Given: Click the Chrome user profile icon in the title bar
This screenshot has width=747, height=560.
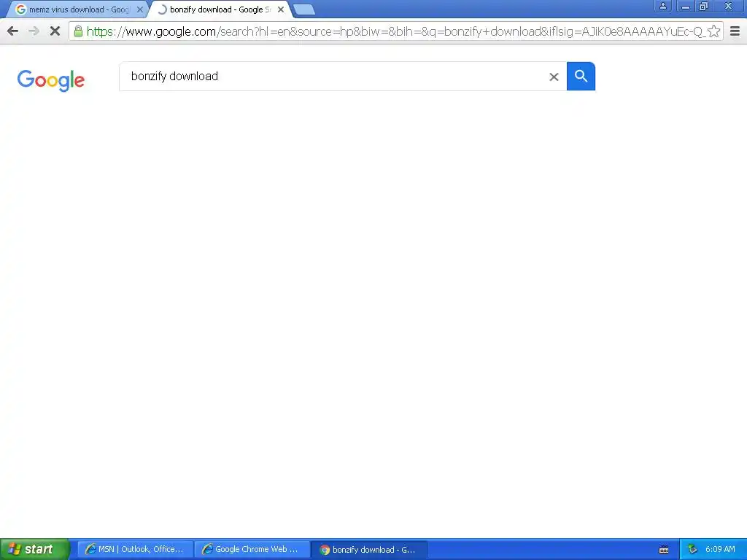Looking at the screenshot, I should pyautogui.click(x=662, y=7).
